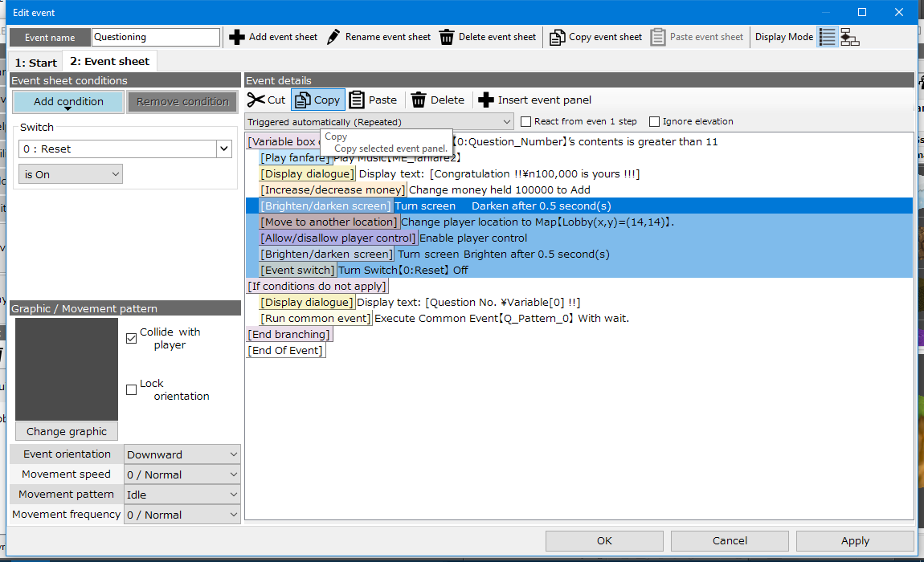Toggle Ignore elevation checkbox

click(x=654, y=121)
